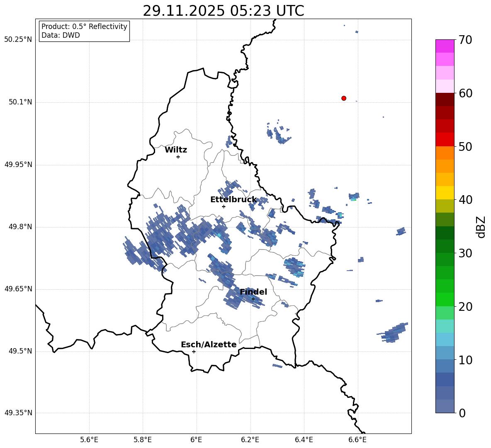Image resolution: width=491 pixels, height=448 pixels.
Task: Click the 6.6°E longitude label
Action: point(357,440)
